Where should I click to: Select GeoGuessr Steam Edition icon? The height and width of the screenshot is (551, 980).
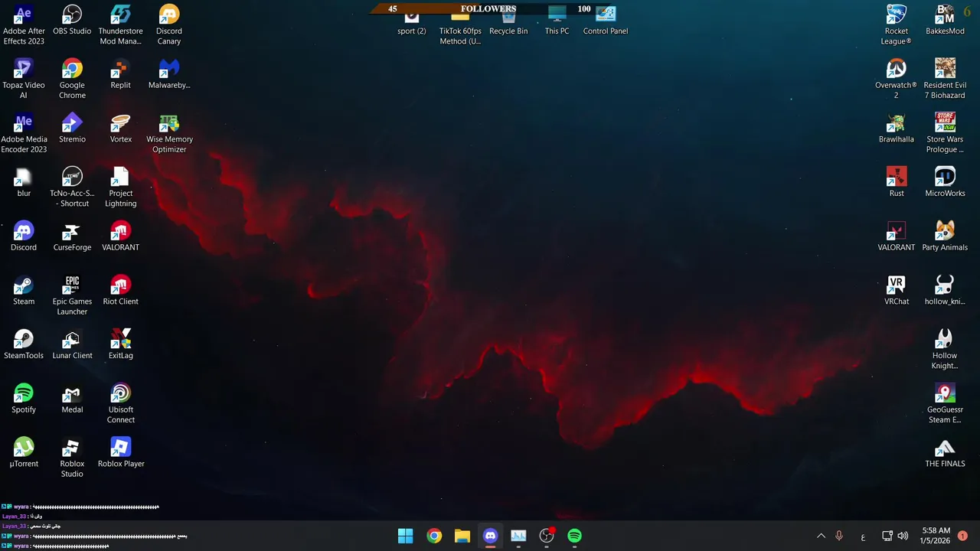click(x=945, y=403)
